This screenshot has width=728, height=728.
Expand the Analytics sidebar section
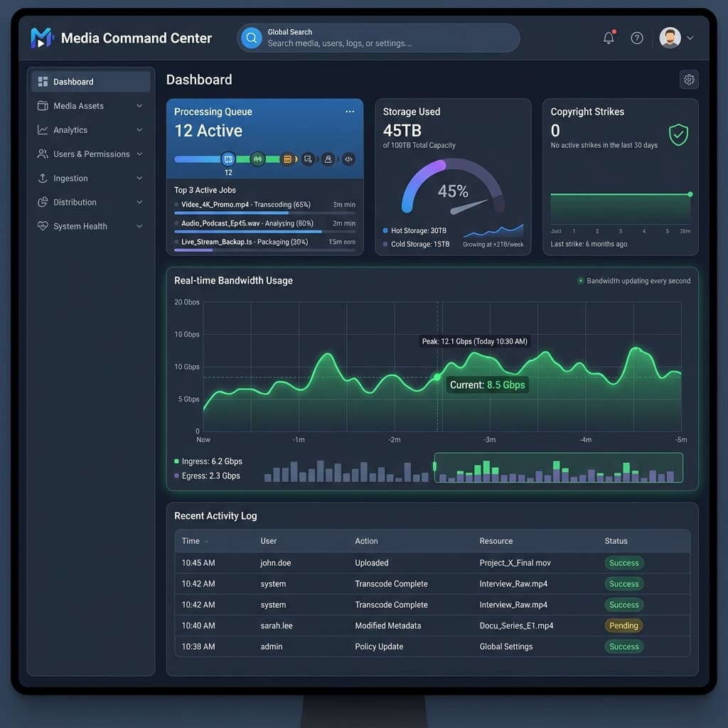[141, 129]
